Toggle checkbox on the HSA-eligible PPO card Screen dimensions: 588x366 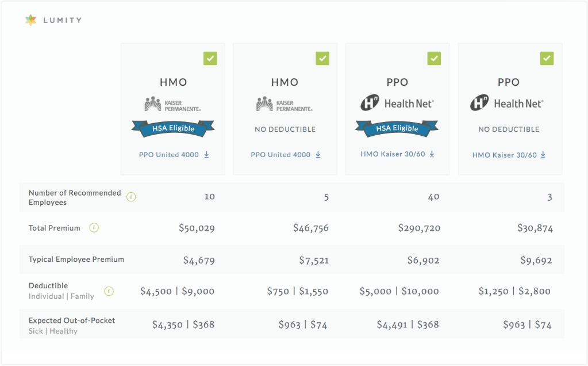(x=434, y=58)
